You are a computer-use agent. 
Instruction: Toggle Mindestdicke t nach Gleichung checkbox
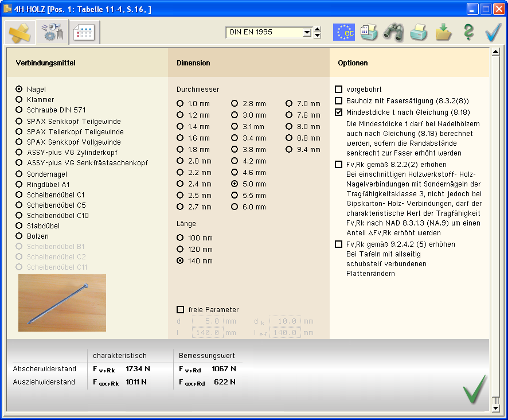pyautogui.click(x=338, y=112)
